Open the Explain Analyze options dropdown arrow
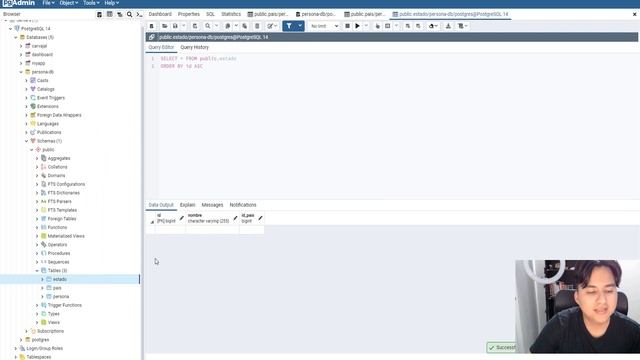640x360 pixels. (x=396, y=26)
